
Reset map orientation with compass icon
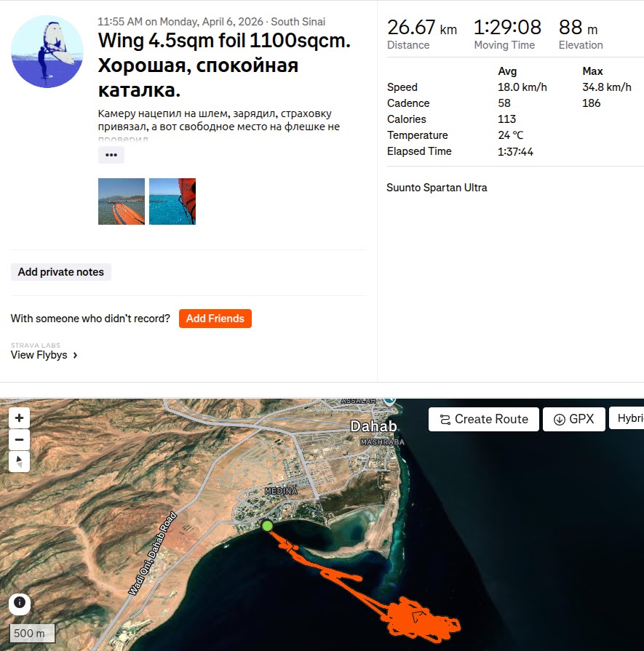[19, 461]
